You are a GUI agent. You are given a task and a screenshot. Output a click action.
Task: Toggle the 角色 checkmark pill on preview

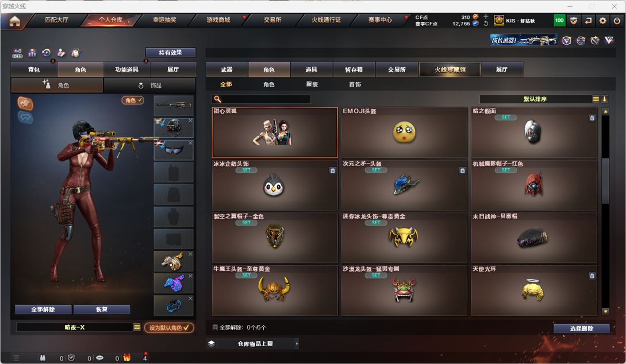[133, 100]
